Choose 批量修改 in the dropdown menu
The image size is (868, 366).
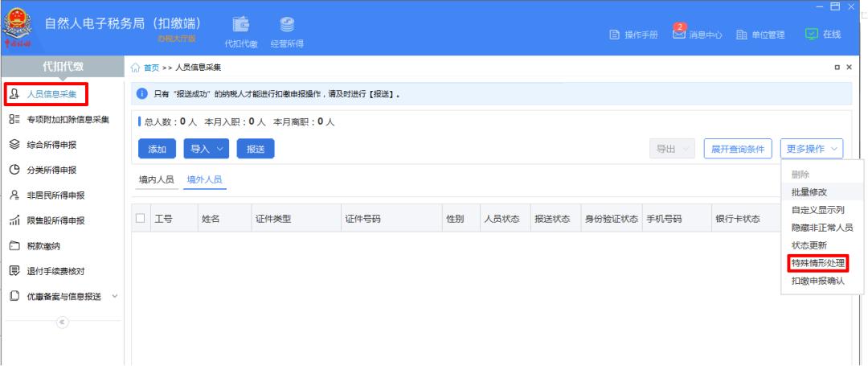click(x=809, y=191)
